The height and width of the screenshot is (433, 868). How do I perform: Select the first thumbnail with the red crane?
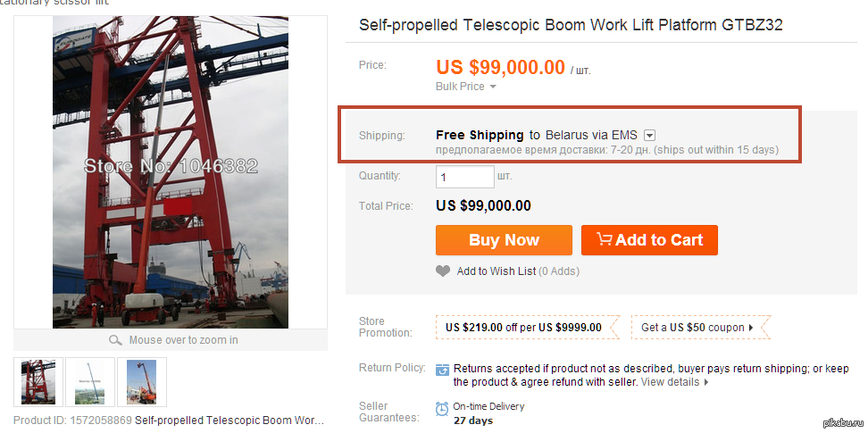tap(38, 382)
